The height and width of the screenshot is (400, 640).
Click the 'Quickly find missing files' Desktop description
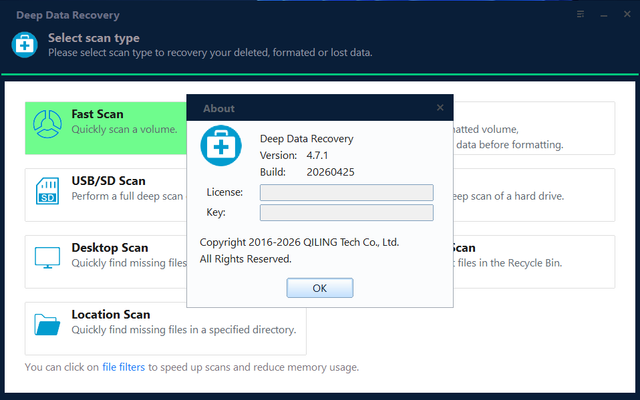pos(129,263)
